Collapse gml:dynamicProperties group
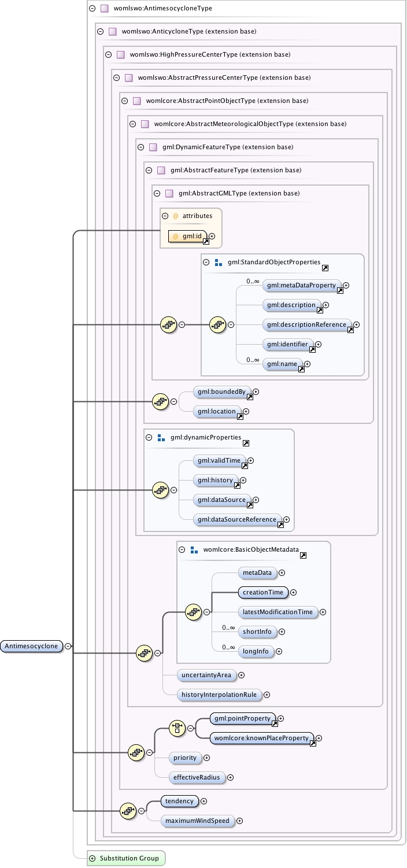Screen dimensions: 407x868 (x=150, y=437)
